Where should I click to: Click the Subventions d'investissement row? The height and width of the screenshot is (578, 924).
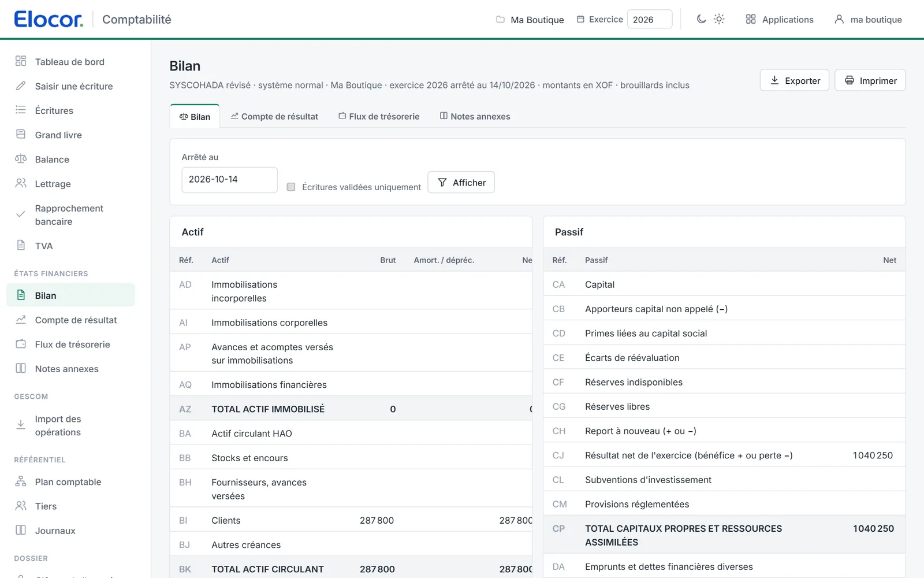click(x=724, y=479)
